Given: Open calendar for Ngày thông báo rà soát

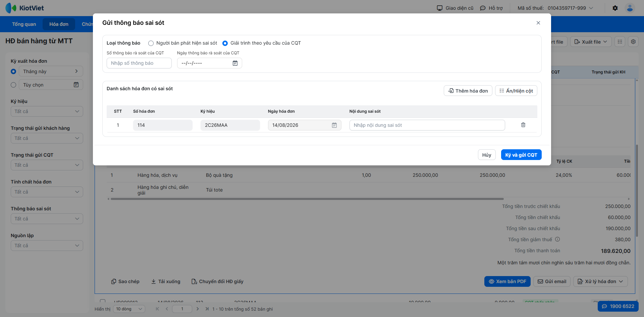Looking at the screenshot, I should point(235,63).
